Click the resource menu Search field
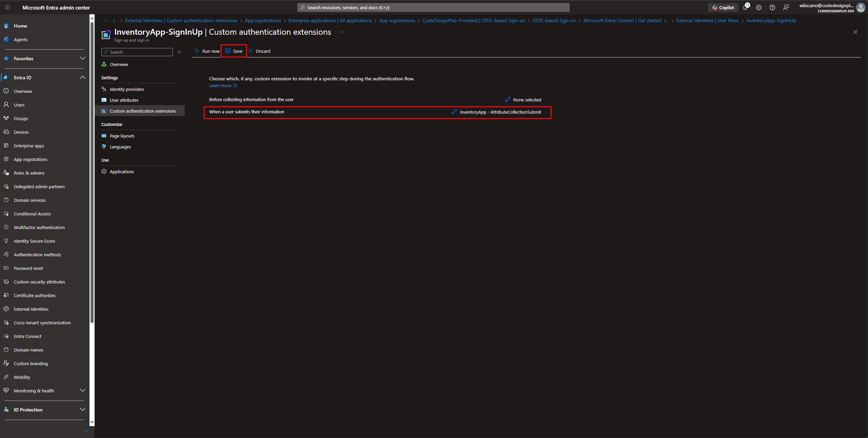The image size is (868, 438). (137, 52)
